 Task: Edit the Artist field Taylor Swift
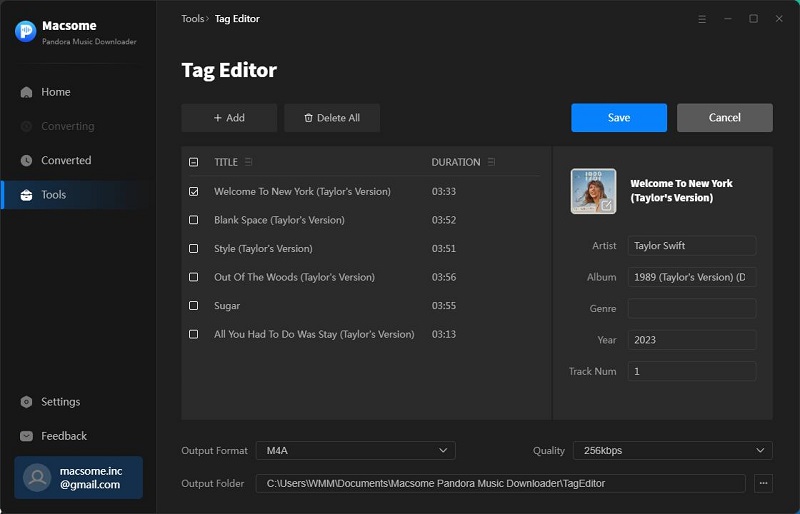pyautogui.click(x=692, y=246)
